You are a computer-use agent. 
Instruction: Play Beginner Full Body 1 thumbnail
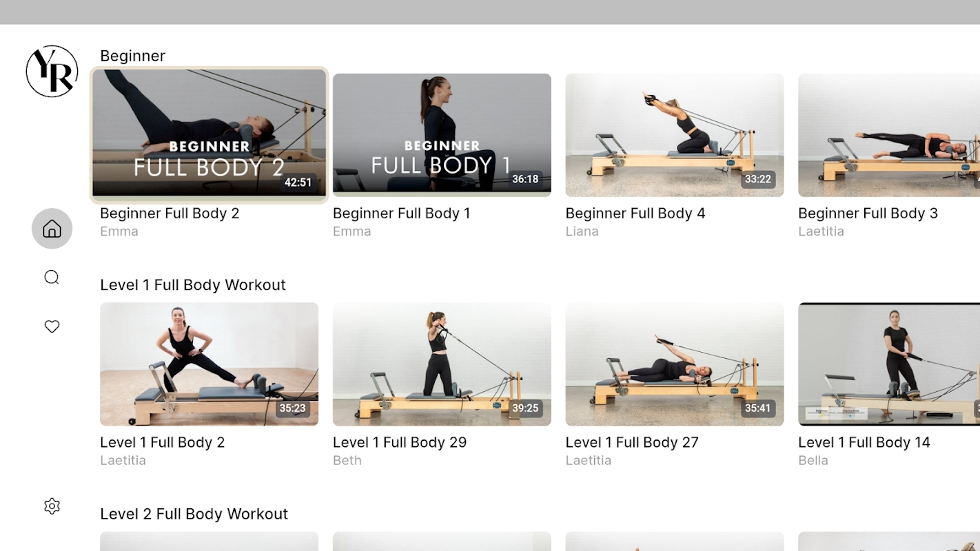point(442,135)
